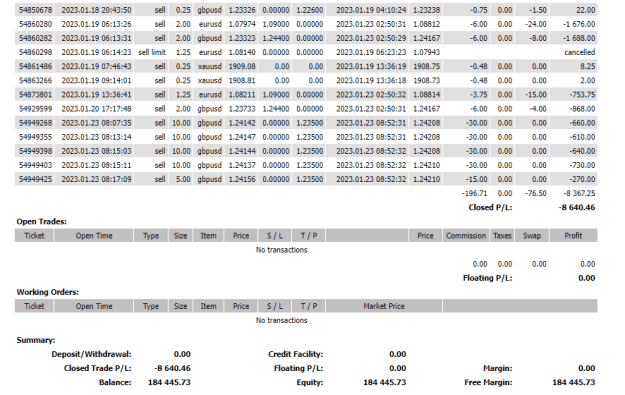Click Profit header in Open Trades table
625x395 pixels.
click(x=573, y=236)
